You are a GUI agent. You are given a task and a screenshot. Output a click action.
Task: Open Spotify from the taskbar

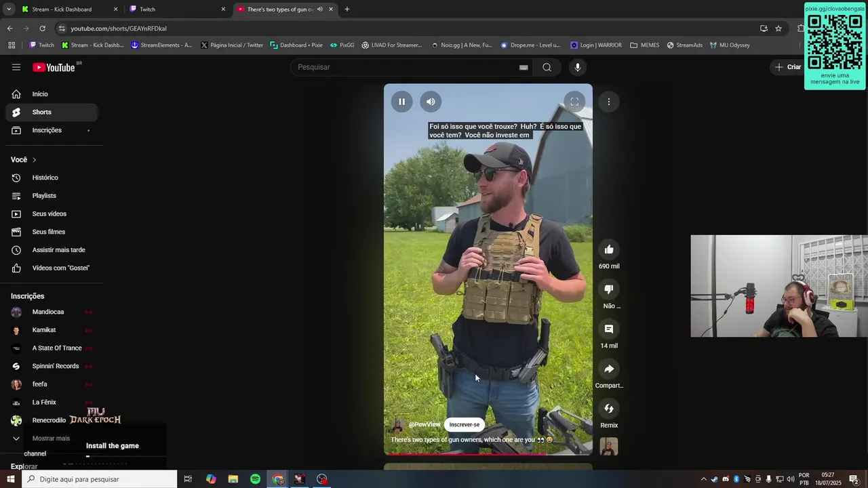pyautogui.click(x=255, y=479)
